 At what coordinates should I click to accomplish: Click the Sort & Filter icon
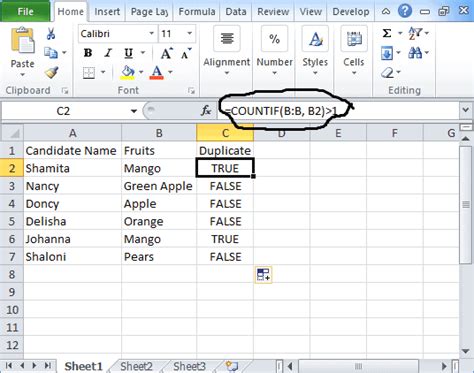pos(415,33)
